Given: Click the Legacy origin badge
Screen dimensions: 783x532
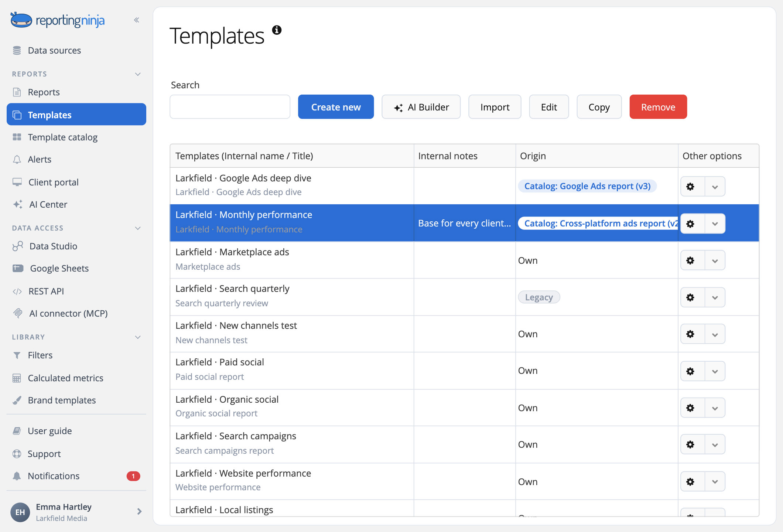Looking at the screenshot, I should pyautogui.click(x=539, y=297).
